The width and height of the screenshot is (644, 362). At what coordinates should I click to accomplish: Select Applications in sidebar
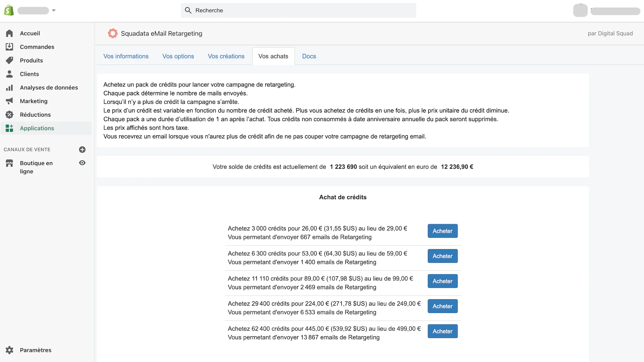click(46, 128)
